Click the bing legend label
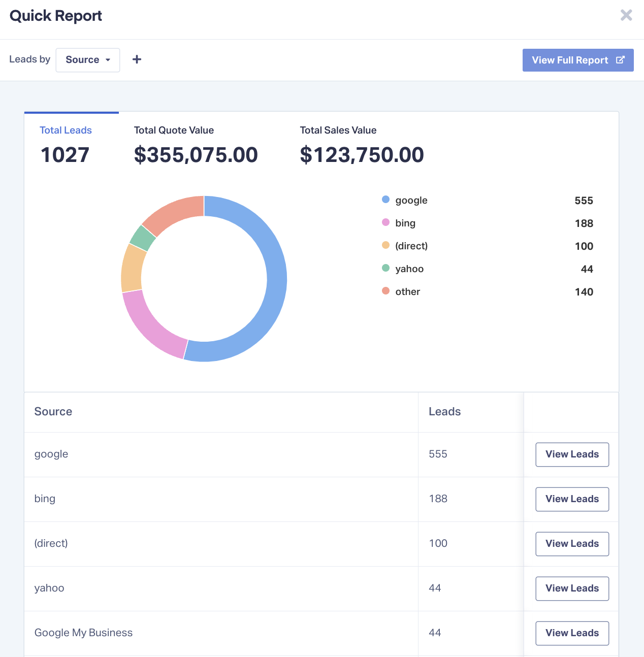The width and height of the screenshot is (644, 657). (405, 223)
